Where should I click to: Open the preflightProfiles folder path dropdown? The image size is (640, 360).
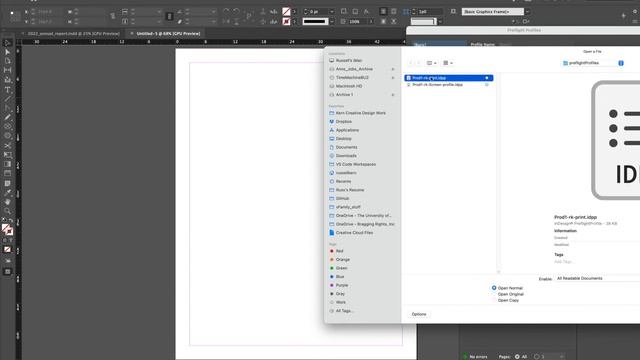593,63
